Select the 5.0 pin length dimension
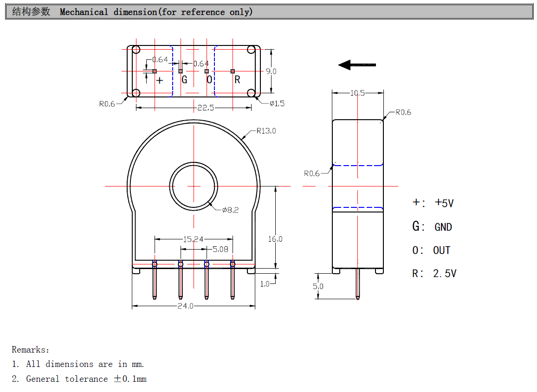The image size is (537, 392). tap(318, 286)
